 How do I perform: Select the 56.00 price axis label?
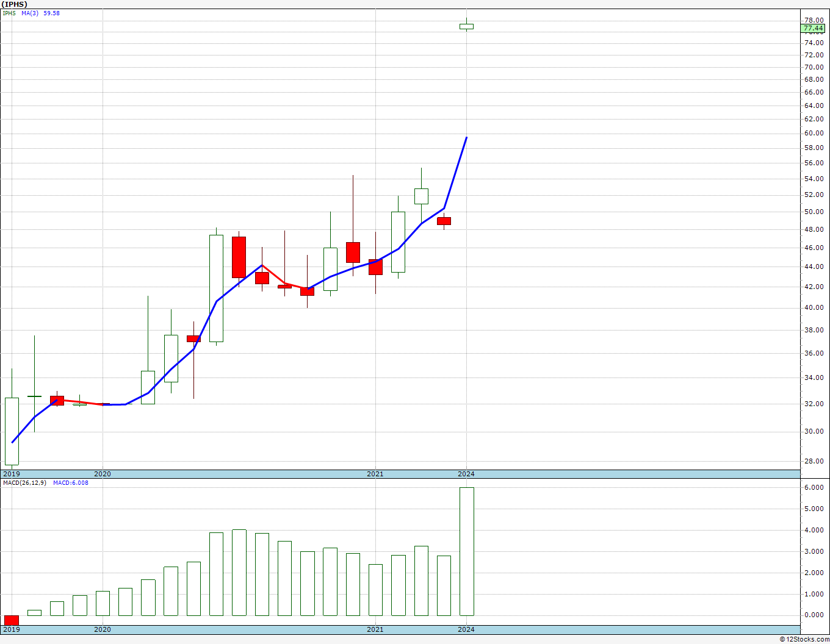tap(814, 163)
